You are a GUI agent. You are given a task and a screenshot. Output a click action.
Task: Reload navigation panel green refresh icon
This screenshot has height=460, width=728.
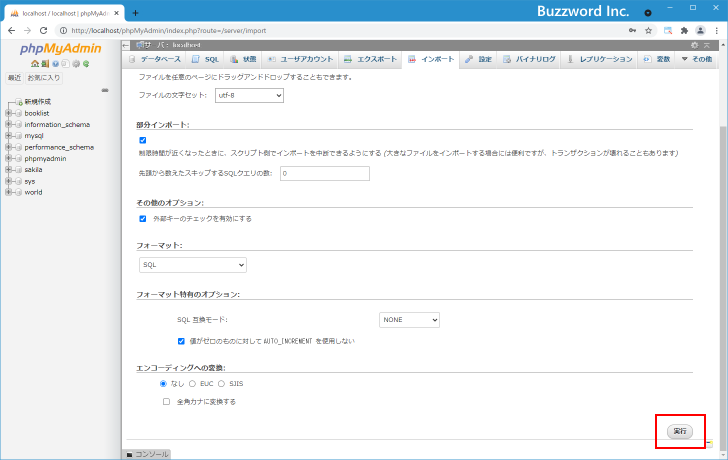(x=86, y=64)
